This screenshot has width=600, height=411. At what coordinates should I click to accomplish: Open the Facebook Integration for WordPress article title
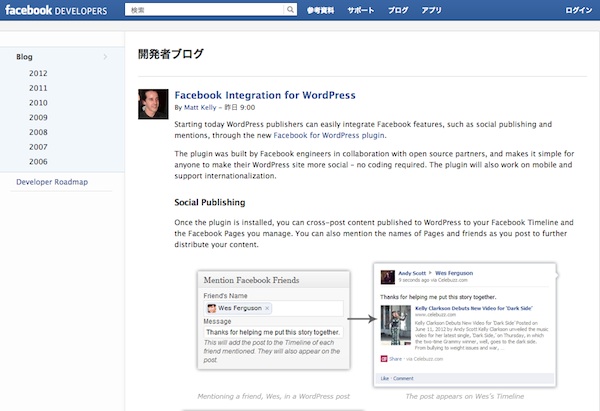click(x=264, y=95)
